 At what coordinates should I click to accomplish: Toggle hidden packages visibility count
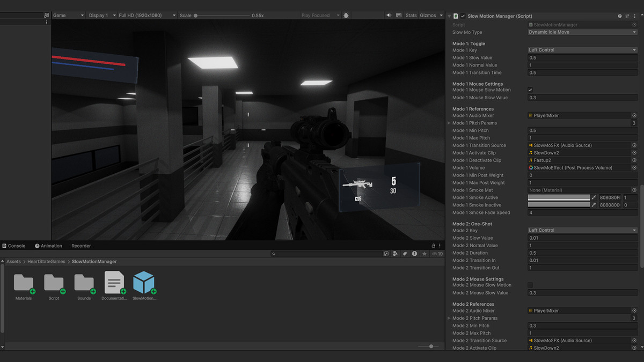tap(437, 254)
